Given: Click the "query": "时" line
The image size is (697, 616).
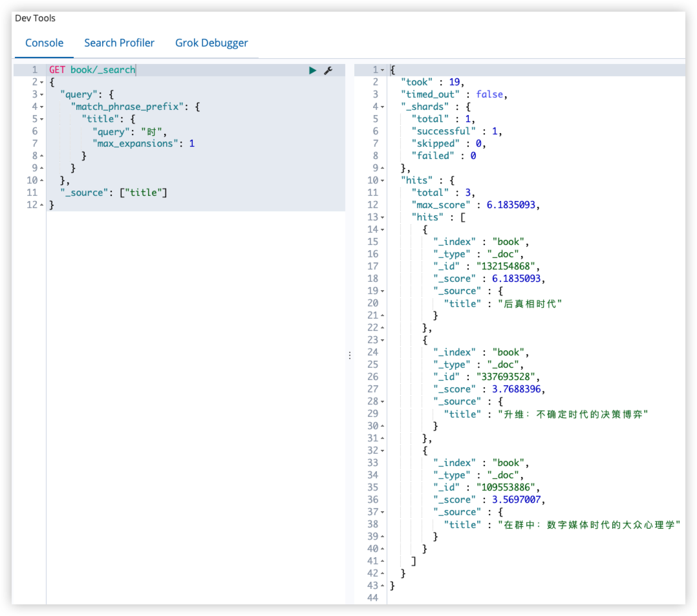Looking at the screenshot, I should point(129,132).
